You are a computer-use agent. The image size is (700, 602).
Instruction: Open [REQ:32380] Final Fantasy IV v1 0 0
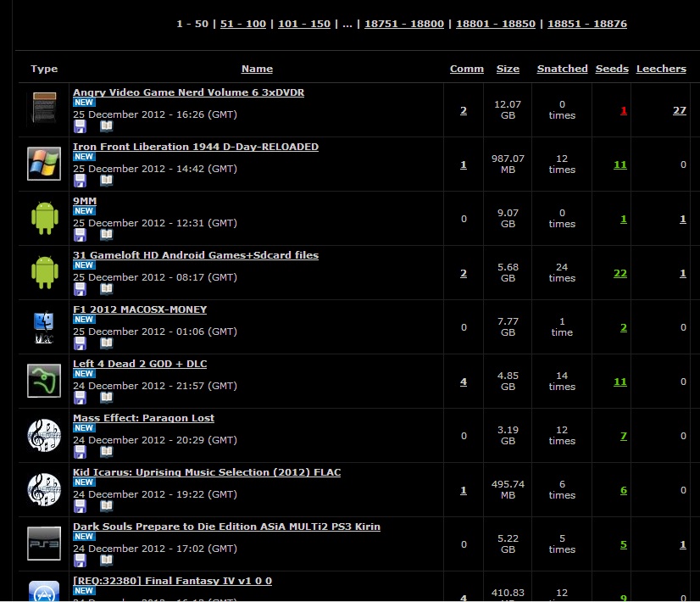pyautogui.click(x=172, y=581)
